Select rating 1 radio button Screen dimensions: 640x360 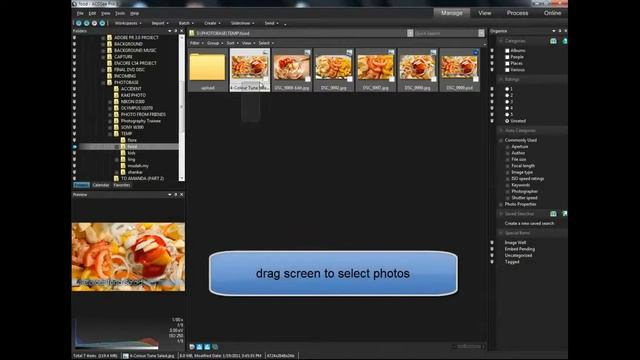507,89
